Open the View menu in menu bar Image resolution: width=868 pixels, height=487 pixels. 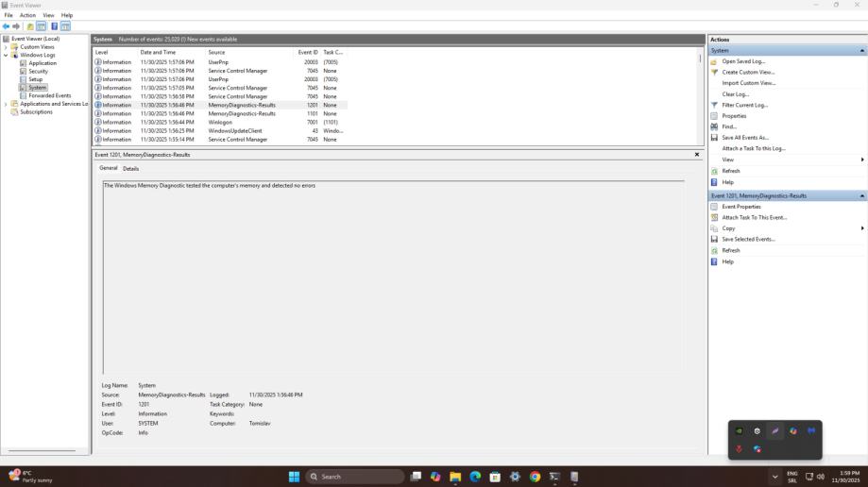click(49, 15)
